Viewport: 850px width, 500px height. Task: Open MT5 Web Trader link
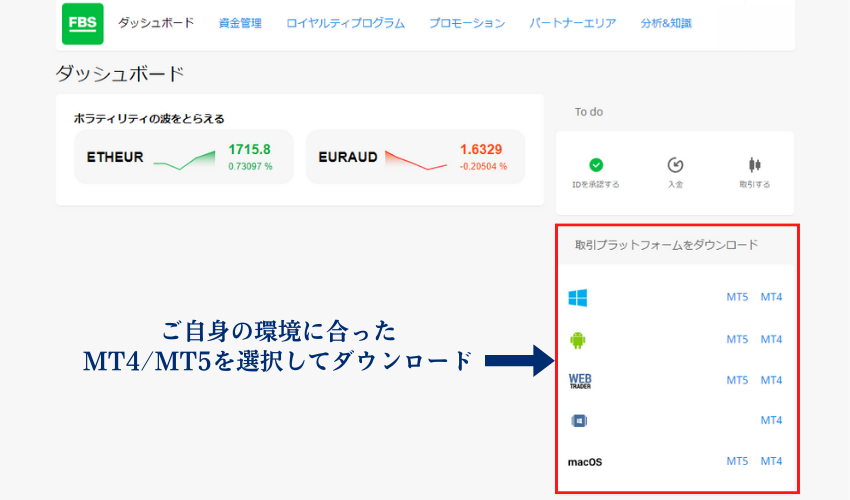(x=737, y=380)
